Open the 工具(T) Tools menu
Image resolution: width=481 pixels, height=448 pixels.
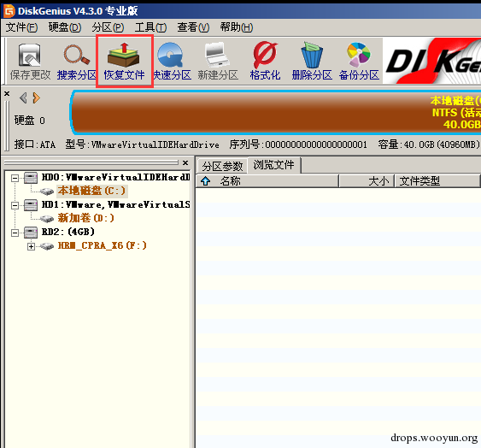point(150,27)
